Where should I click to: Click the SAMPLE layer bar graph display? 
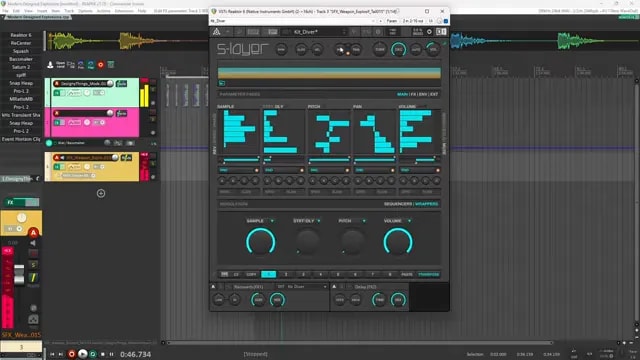[239, 131]
